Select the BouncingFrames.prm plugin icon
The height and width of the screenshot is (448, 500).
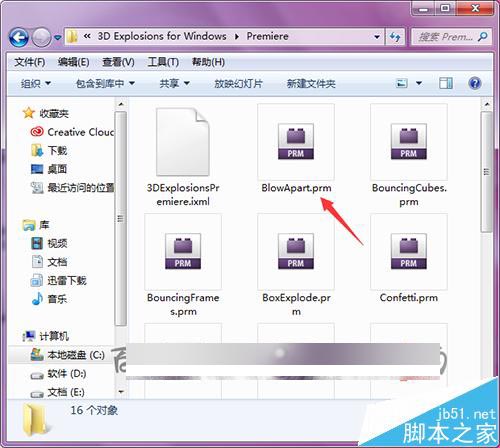183,251
